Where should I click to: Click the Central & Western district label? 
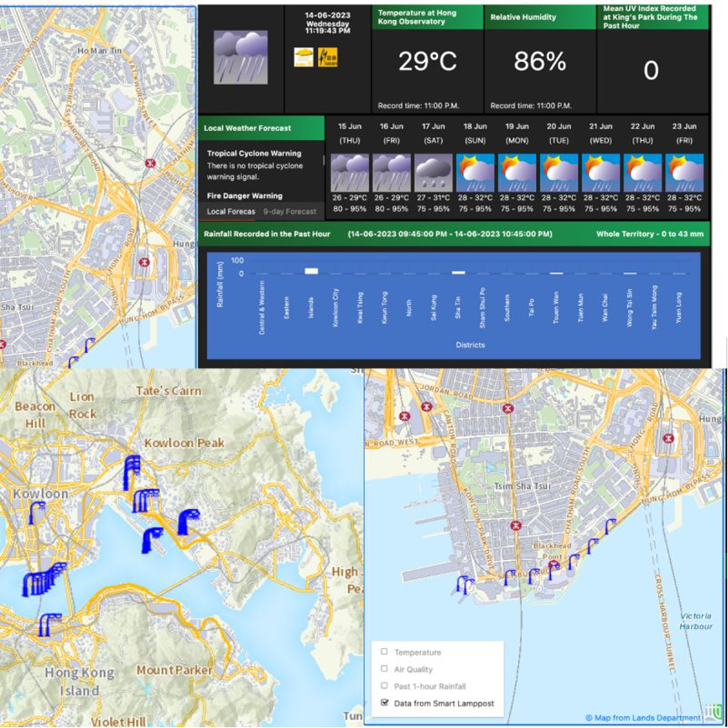pyautogui.click(x=261, y=307)
